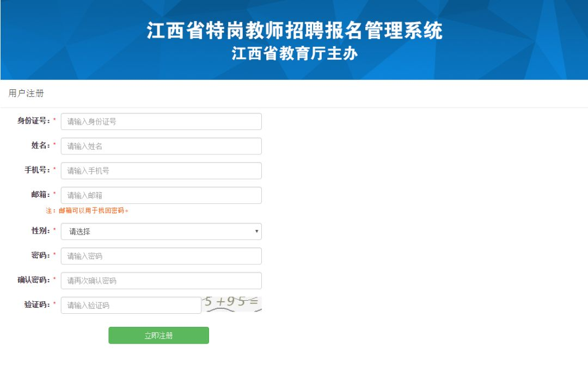The width and height of the screenshot is (588, 366).
Task: Click the 手机号 field label
Action: click(x=36, y=170)
